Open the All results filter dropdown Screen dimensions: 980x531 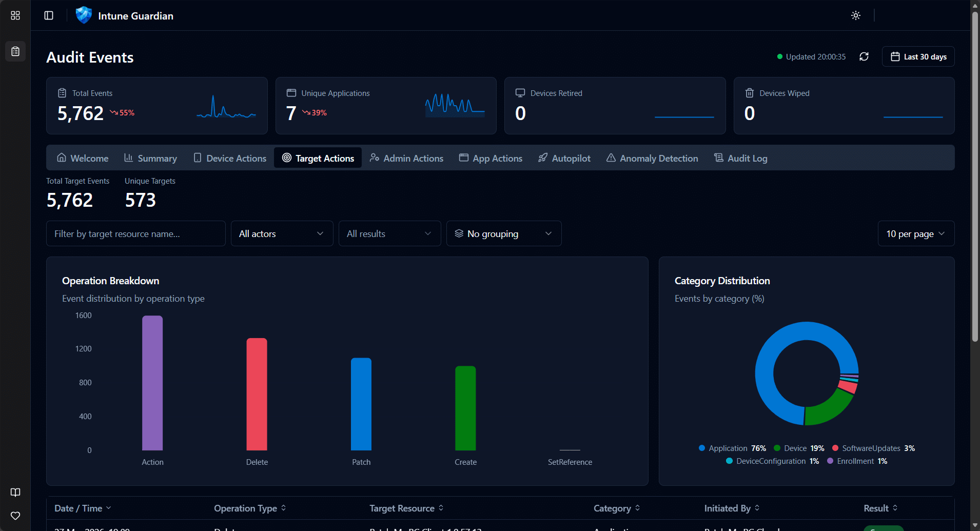tap(389, 234)
